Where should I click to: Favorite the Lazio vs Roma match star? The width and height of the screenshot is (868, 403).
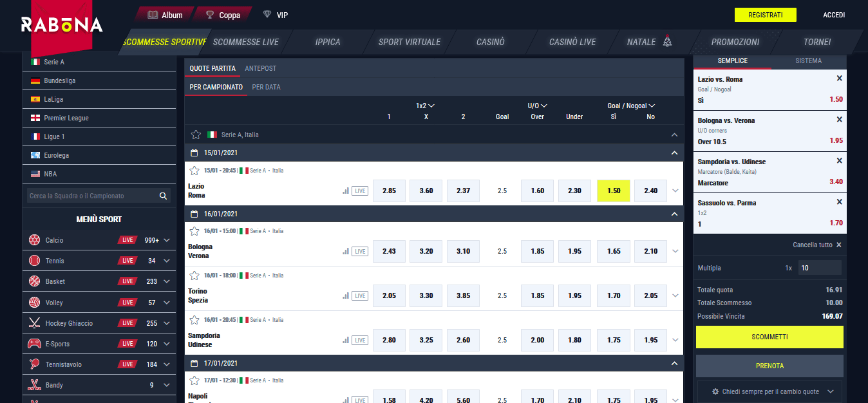(x=194, y=171)
